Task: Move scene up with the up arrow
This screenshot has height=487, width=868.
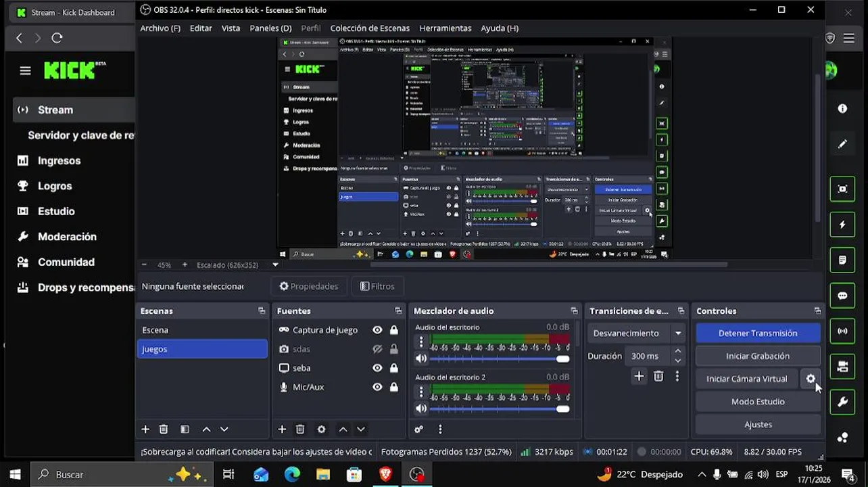Action: pos(207,430)
